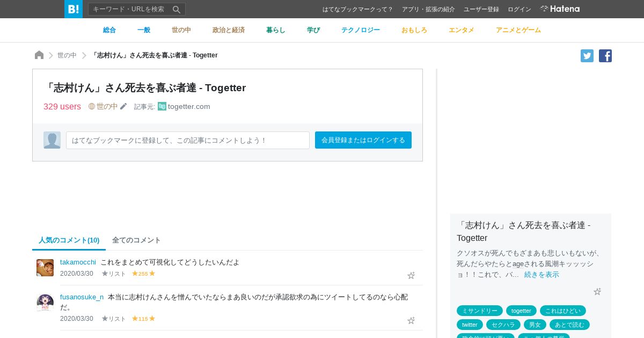Click 世の中 in the breadcrumb
The height and width of the screenshot is (338, 644).
pyautogui.click(x=67, y=55)
